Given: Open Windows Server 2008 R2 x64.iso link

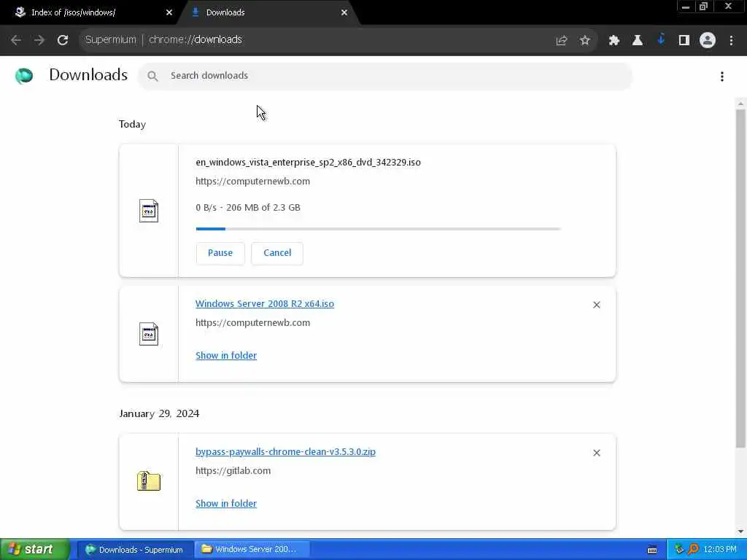Looking at the screenshot, I should (x=264, y=304).
